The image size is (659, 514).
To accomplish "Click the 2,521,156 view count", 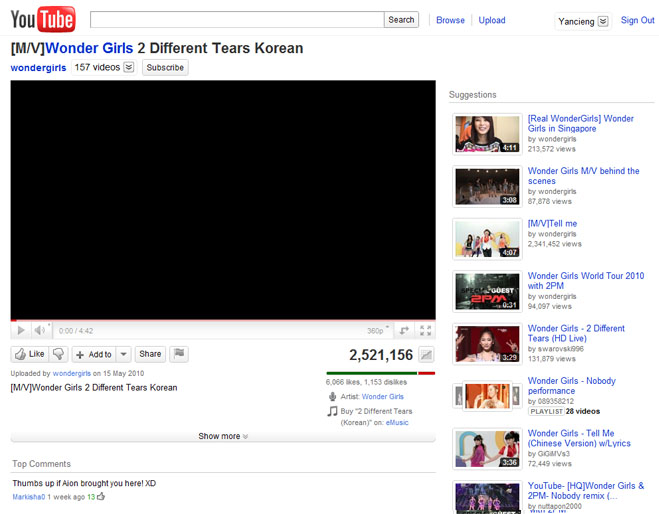I will tap(381, 355).
